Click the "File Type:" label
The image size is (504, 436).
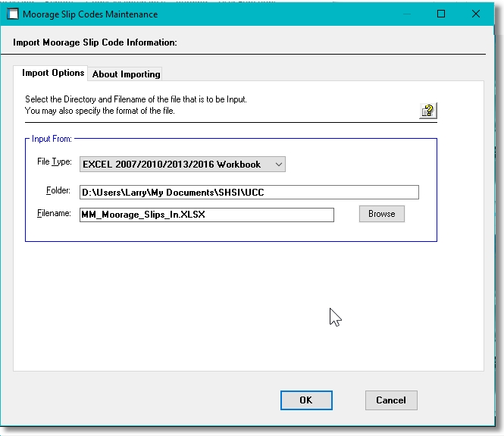pos(54,163)
